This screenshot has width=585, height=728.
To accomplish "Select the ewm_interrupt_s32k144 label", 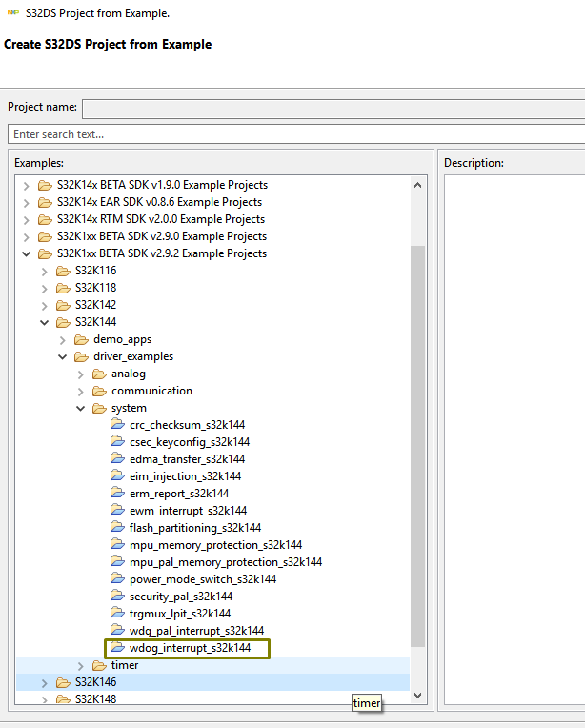I will point(188,511).
